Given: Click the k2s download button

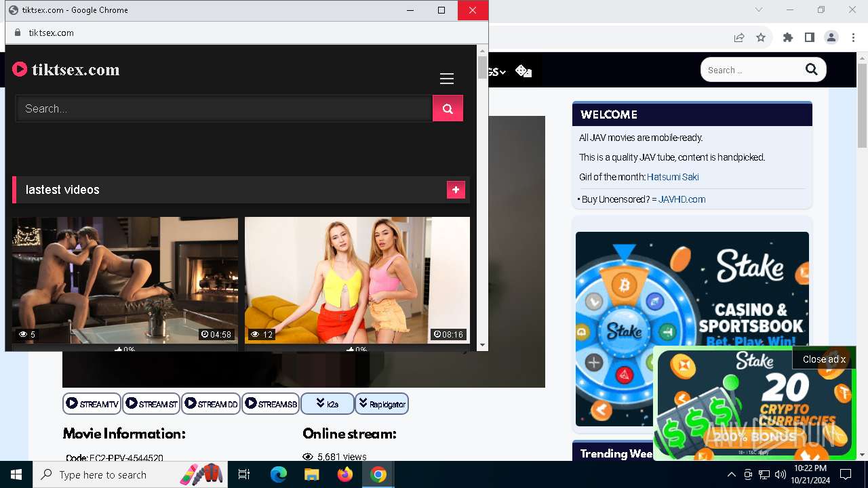Looking at the screenshot, I should pyautogui.click(x=328, y=404).
